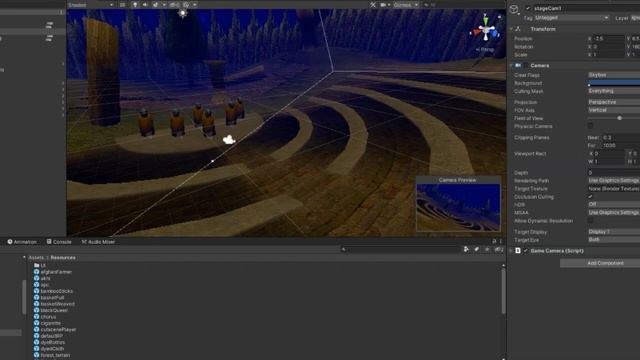Image resolution: width=640 pixels, height=360 pixels.
Task: Open Projection Perspective dropdown
Action: click(x=614, y=102)
